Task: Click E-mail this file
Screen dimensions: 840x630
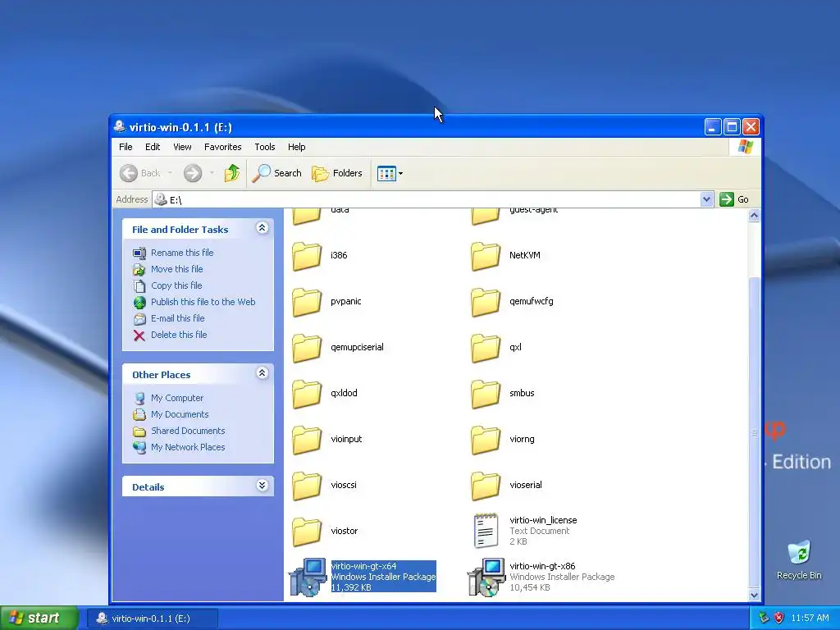Action: click(x=178, y=318)
